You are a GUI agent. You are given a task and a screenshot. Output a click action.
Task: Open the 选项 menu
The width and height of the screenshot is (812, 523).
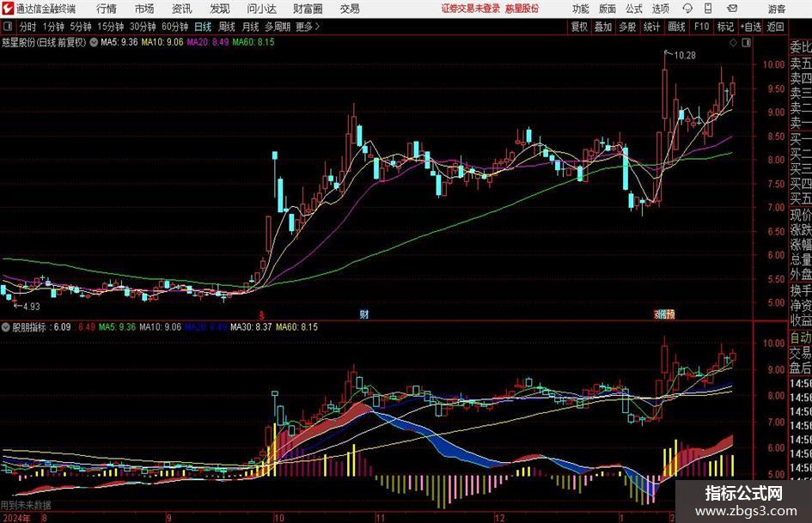pos(660,9)
